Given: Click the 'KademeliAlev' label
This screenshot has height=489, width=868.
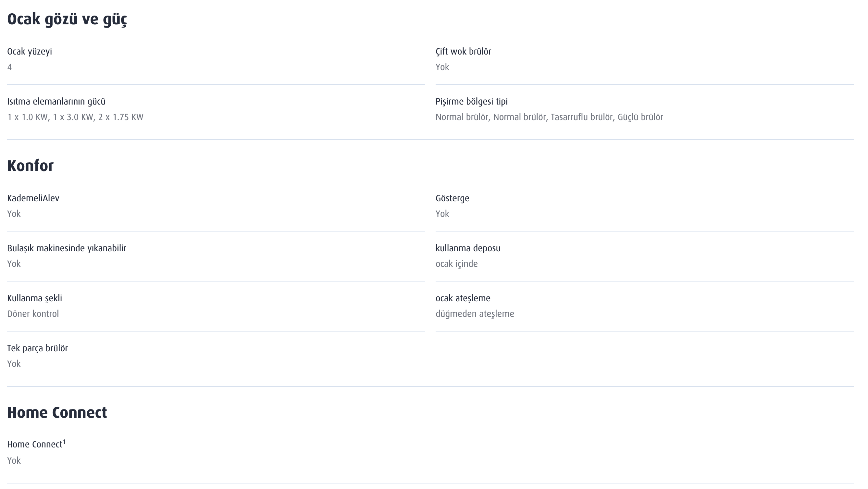Looking at the screenshot, I should (33, 198).
